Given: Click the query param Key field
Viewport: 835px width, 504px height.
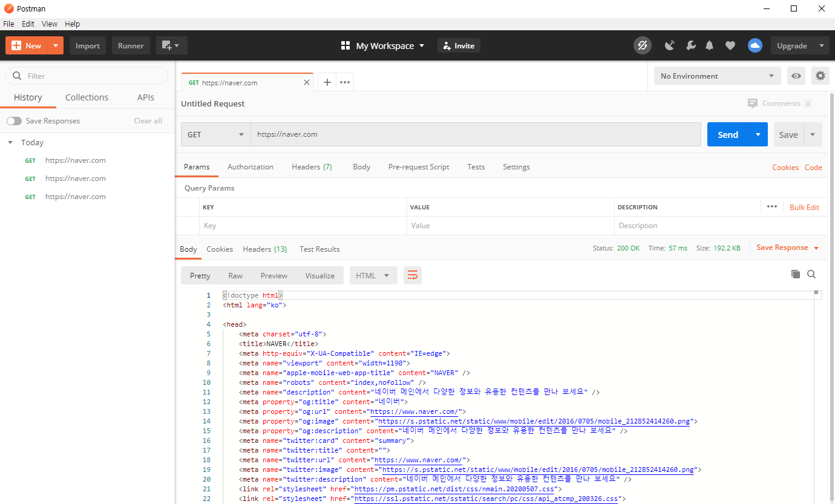Looking at the screenshot, I should coord(303,225).
